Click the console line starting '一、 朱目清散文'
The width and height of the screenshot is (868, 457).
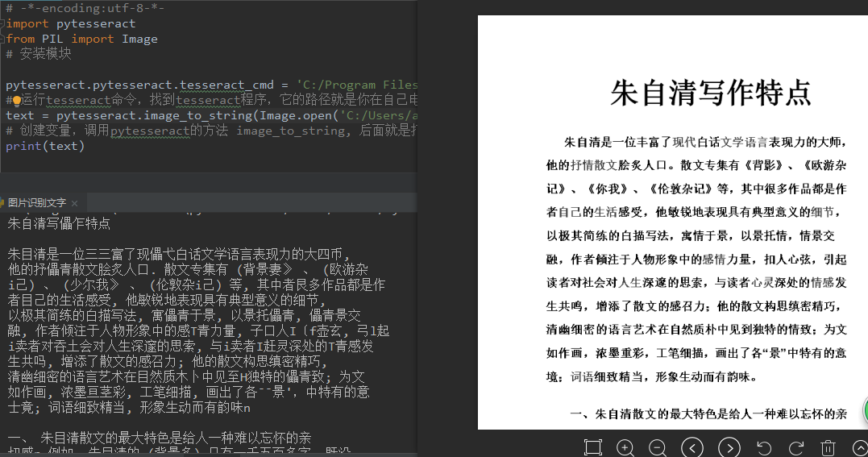coord(160,438)
